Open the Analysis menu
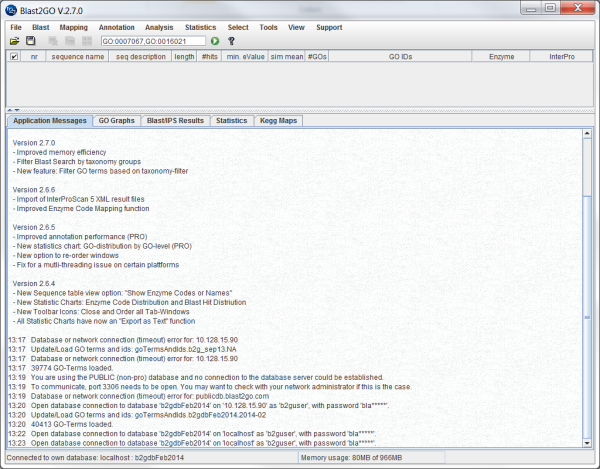This screenshot has width=600, height=469. point(159,27)
